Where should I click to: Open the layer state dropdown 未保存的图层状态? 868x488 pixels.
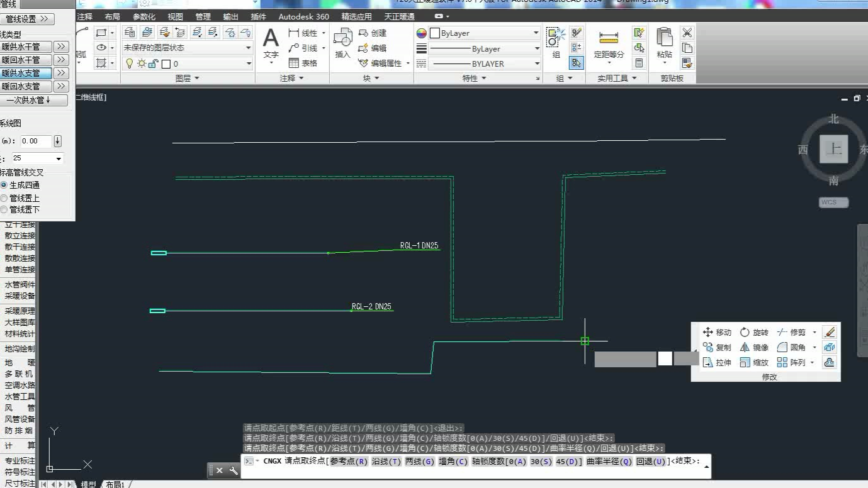coord(187,48)
